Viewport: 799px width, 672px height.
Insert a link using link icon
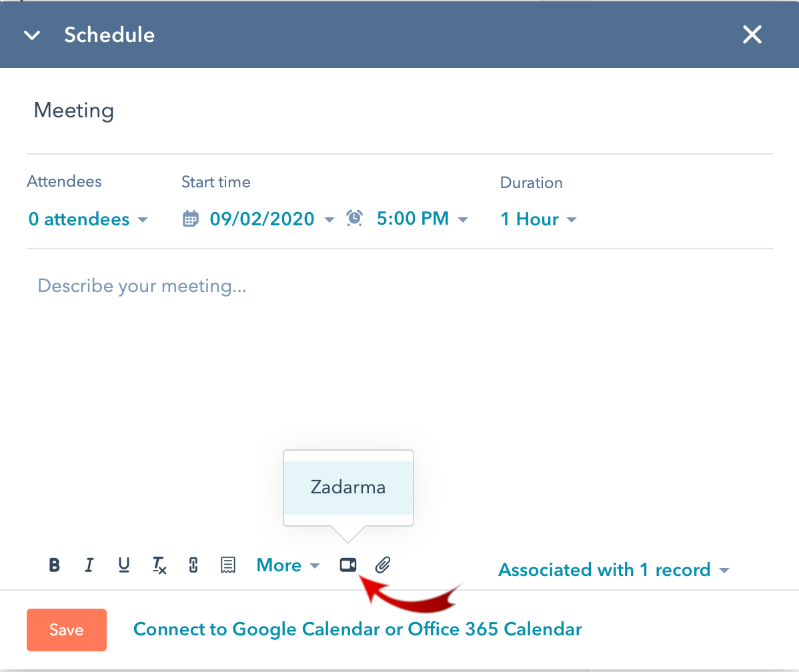(193, 565)
